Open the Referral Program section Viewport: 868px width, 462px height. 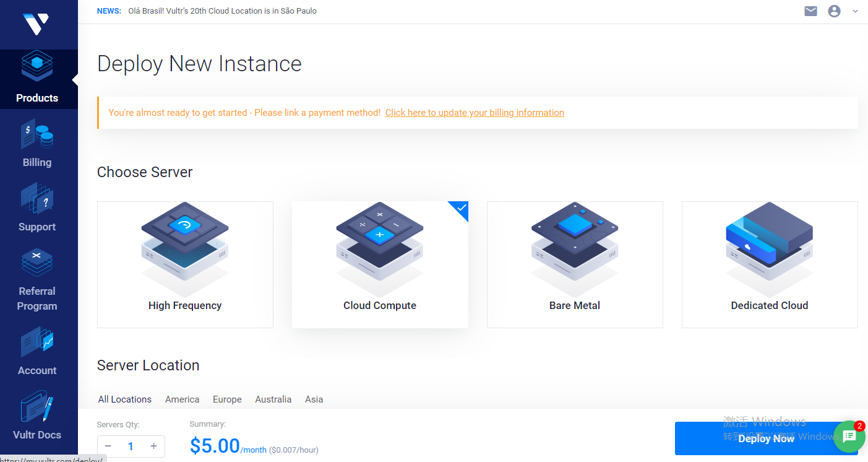[37, 280]
